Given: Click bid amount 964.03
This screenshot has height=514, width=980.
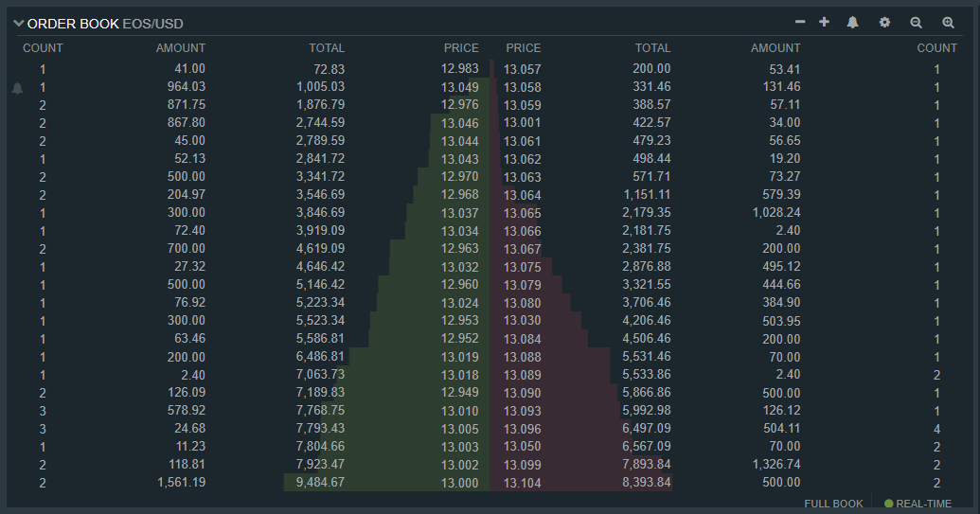Looking at the screenshot, I should click(x=187, y=87).
